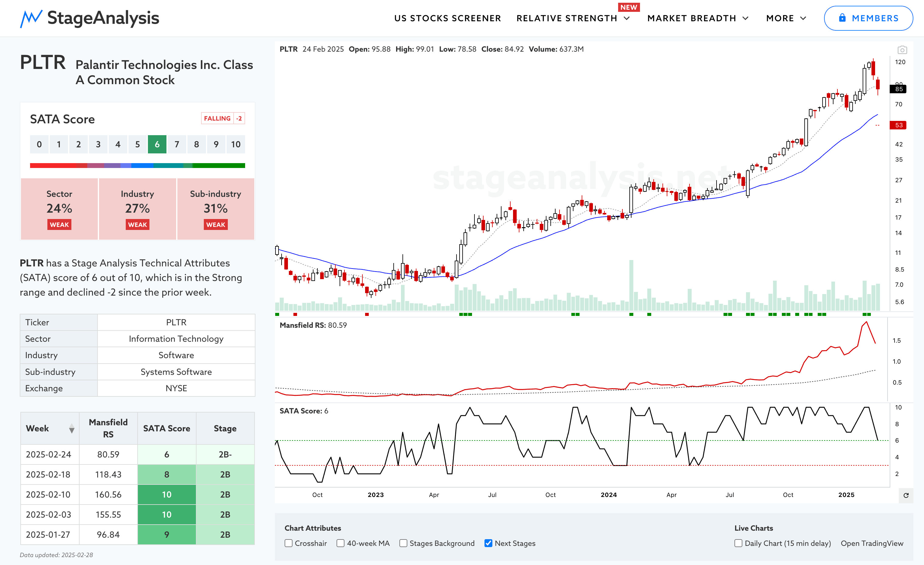Expand the Market Breadth dropdown chevron
Image resolution: width=924 pixels, height=565 pixels.
[x=745, y=18]
